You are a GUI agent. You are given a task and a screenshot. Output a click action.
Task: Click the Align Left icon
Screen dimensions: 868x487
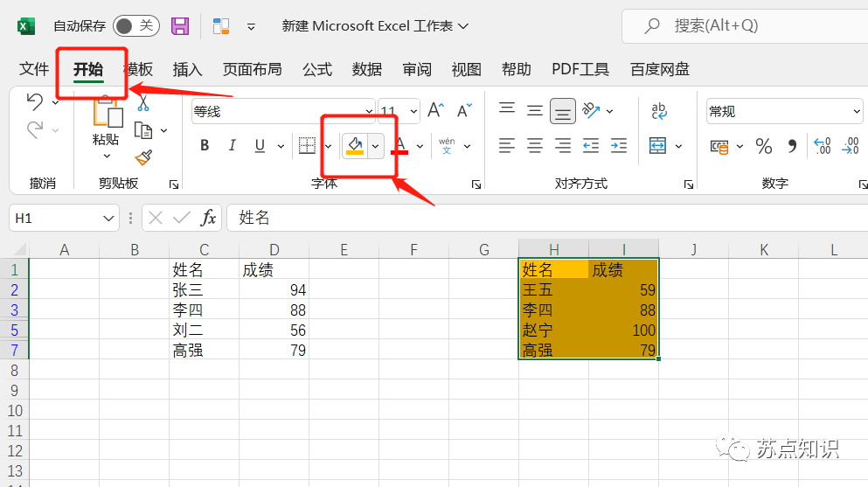[x=506, y=146]
